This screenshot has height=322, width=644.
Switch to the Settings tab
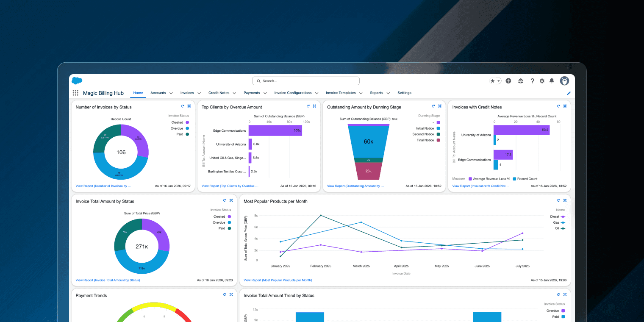[x=404, y=93]
